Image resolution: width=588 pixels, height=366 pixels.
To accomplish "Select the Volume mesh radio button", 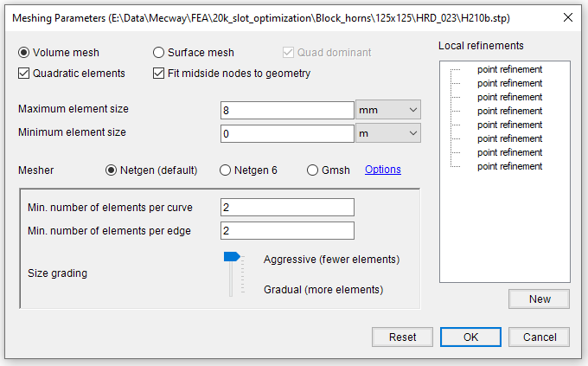I will point(23,53).
